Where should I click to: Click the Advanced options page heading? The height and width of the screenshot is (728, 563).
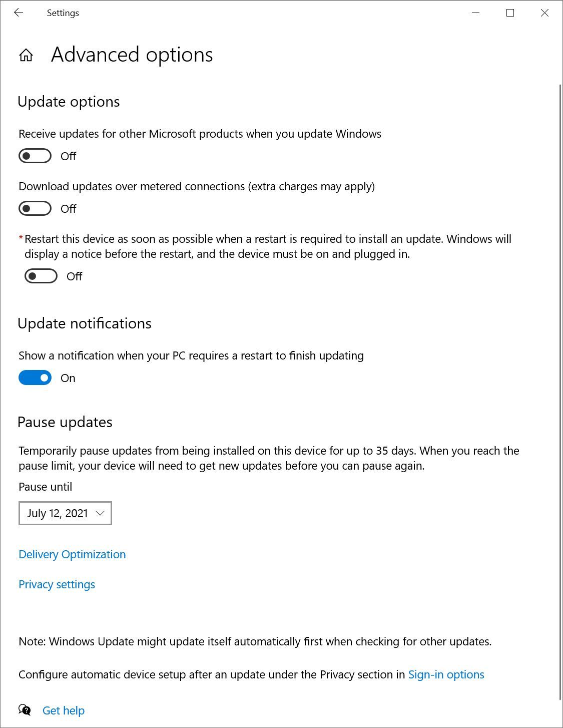131,55
